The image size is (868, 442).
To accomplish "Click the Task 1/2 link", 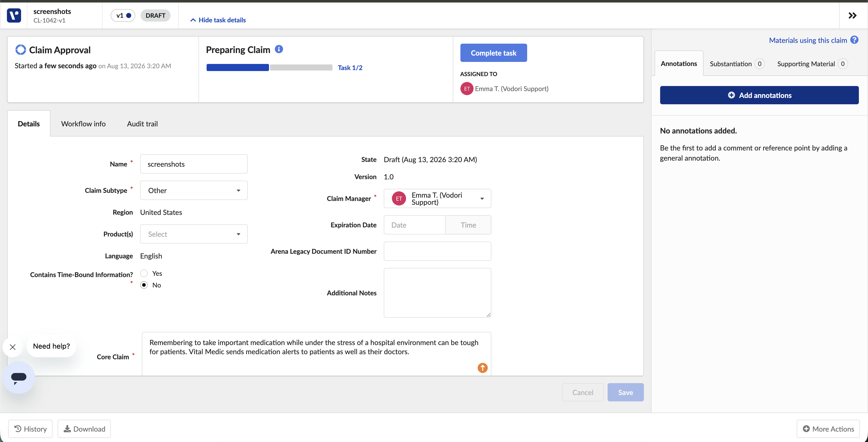I will (350, 67).
